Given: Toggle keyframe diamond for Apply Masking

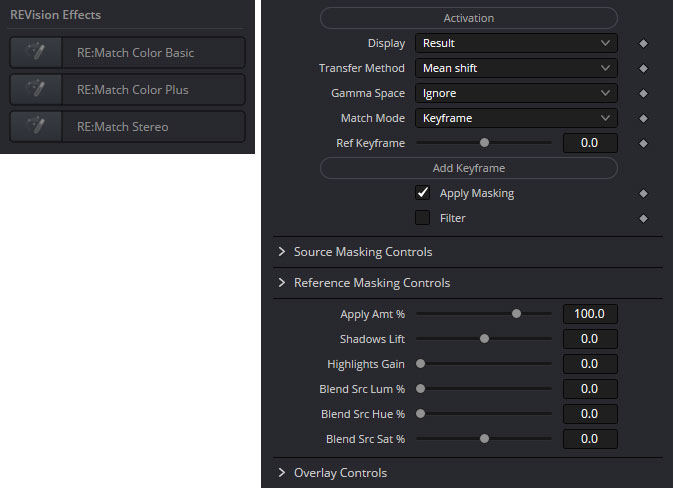Looking at the screenshot, I should pos(643,194).
